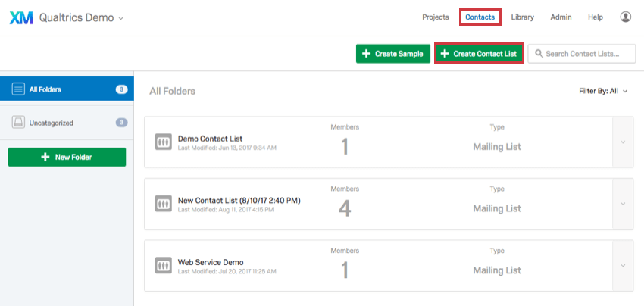Viewport: 644px width, 306px height.
Task: Click the Web Service Demo list icon
Action: click(163, 265)
